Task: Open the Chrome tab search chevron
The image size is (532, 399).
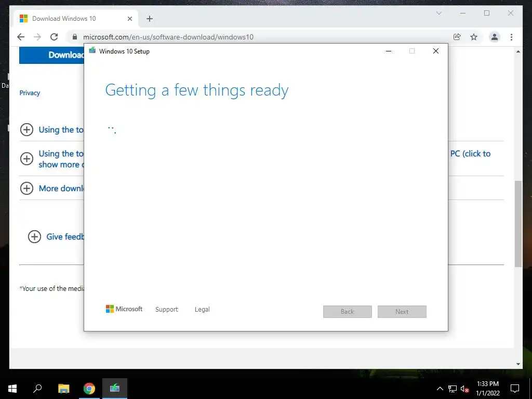Action: coord(438,13)
